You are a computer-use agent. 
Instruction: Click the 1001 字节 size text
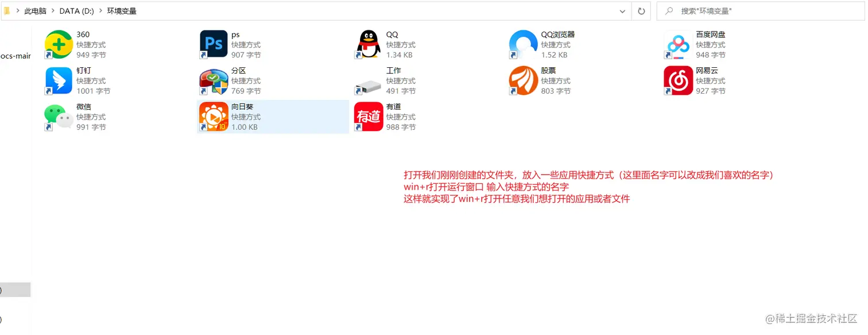[x=93, y=91]
